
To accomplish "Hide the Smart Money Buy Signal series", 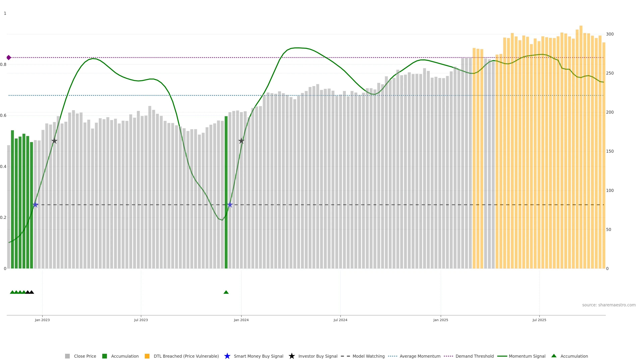I will (258, 356).
